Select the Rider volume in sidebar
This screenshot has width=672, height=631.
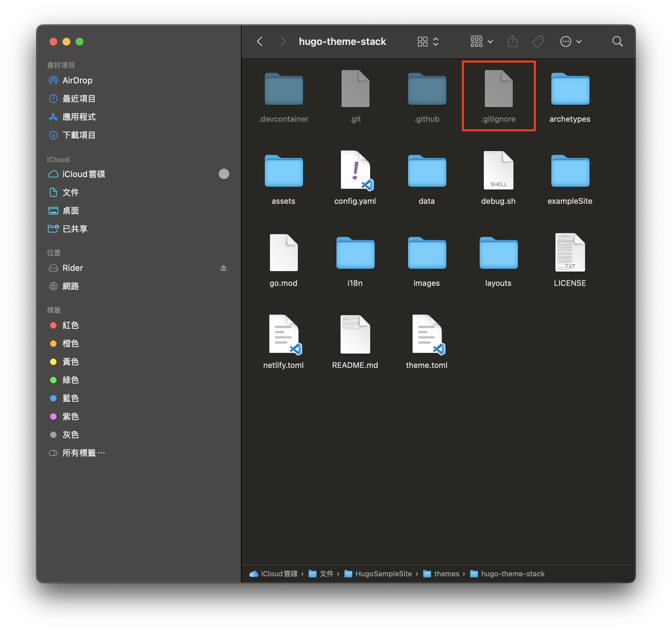coord(139,268)
